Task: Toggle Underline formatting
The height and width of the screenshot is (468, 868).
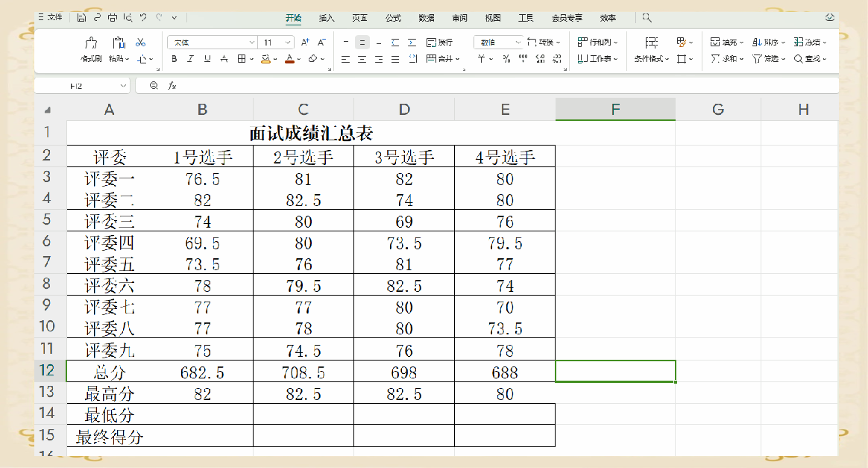Action: [207, 59]
